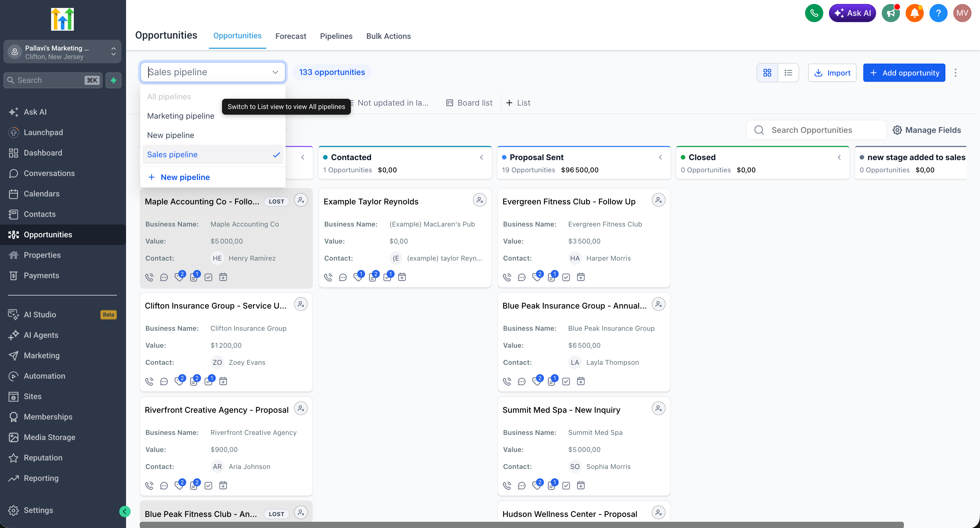This screenshot has width=980, height=528.
Task: Click sidebar Search box
Action: 53,80
